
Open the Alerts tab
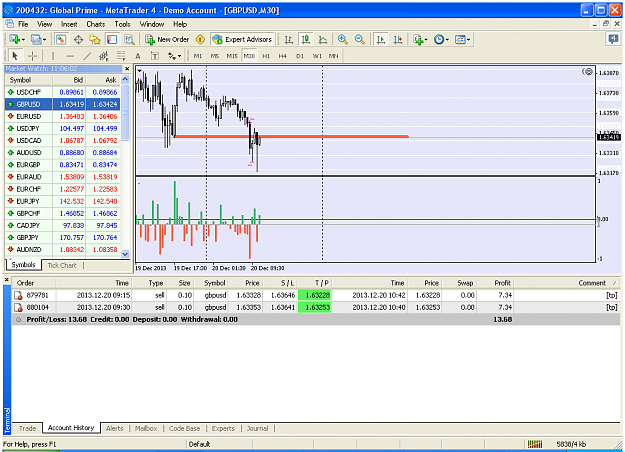tap(114, 428)
